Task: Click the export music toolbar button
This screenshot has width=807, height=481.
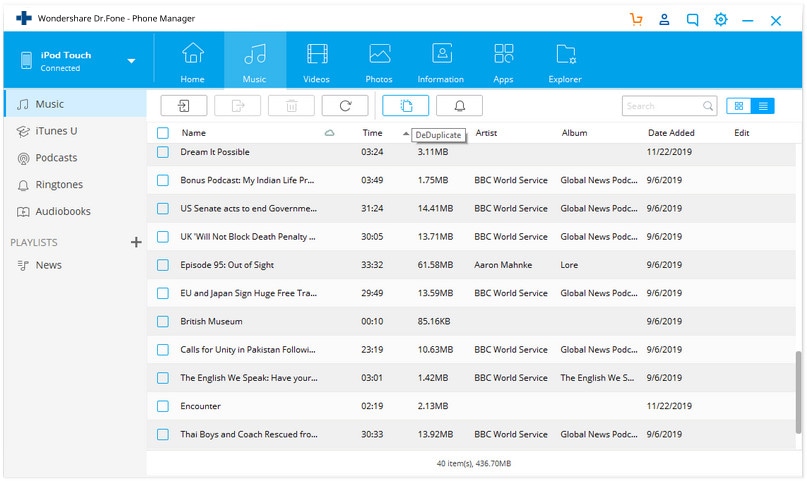Action: click(238, 106)
